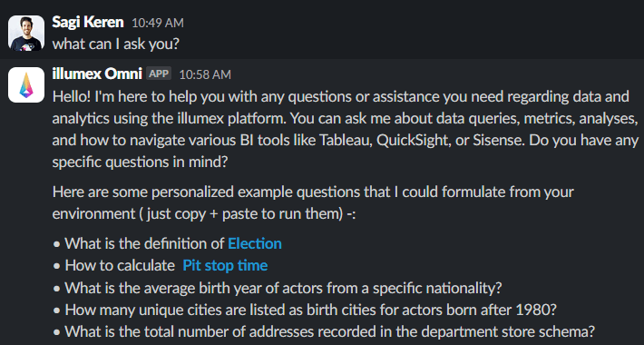Open the illumex Omni app name
This screenshot has height=345, width=644.
click(97, 74)
